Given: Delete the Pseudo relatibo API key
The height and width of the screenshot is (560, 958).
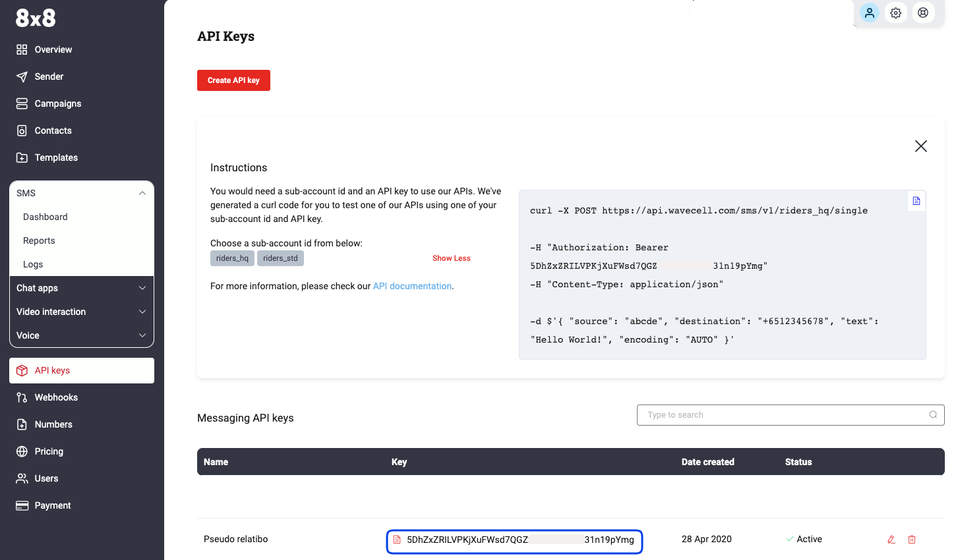Looking at the screenshot, I should click(912, 539).
